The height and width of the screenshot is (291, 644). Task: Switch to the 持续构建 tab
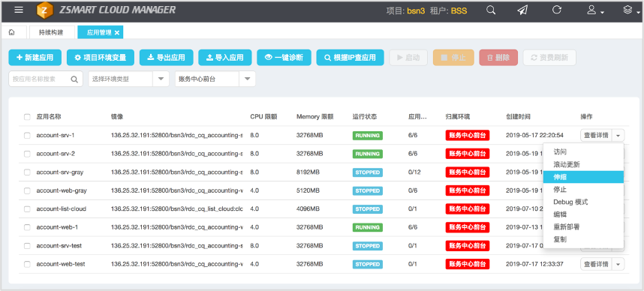(51, 32)
